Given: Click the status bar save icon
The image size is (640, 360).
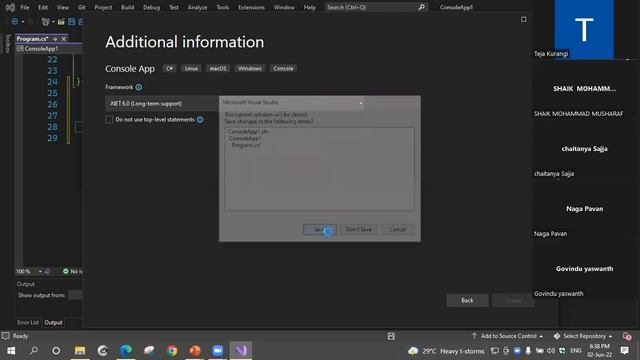Looking at the screenshot, I should point(391,336).
